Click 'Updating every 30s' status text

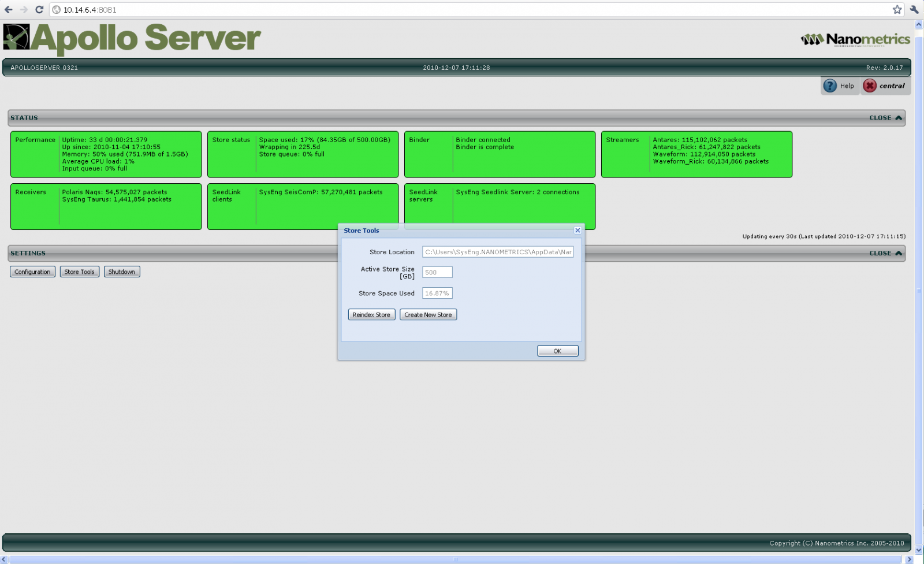769,236
